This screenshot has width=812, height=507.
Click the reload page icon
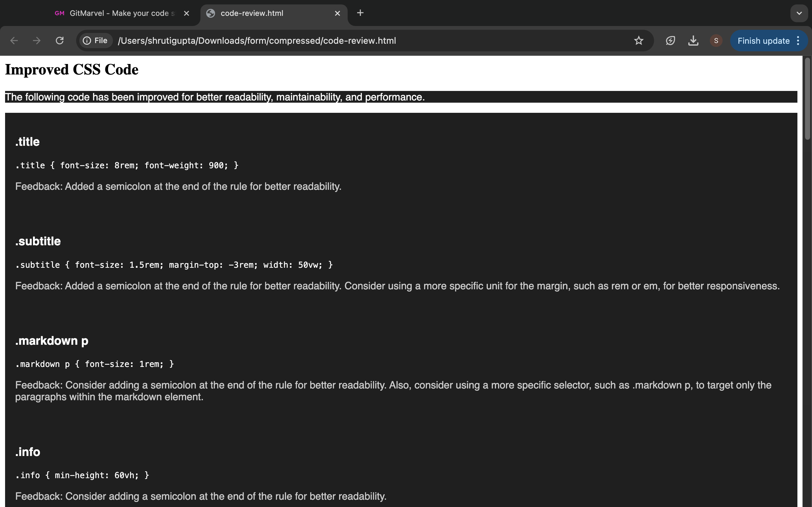(x=60, y=41)
